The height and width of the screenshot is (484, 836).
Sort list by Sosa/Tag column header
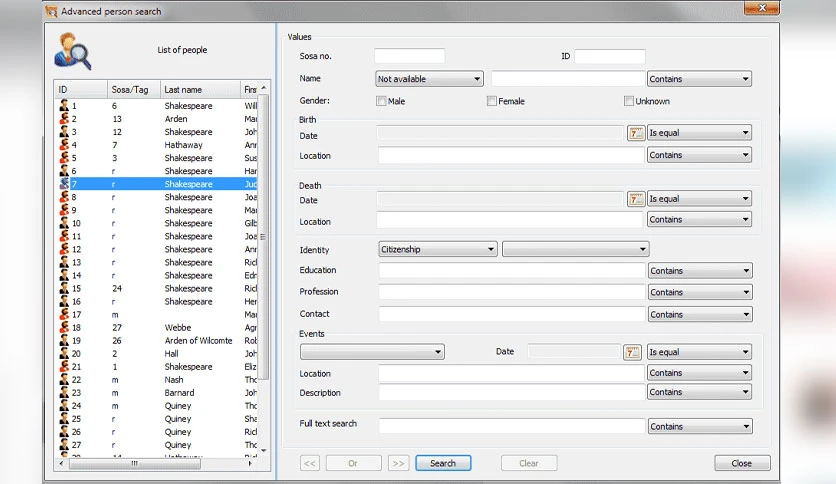134,90
